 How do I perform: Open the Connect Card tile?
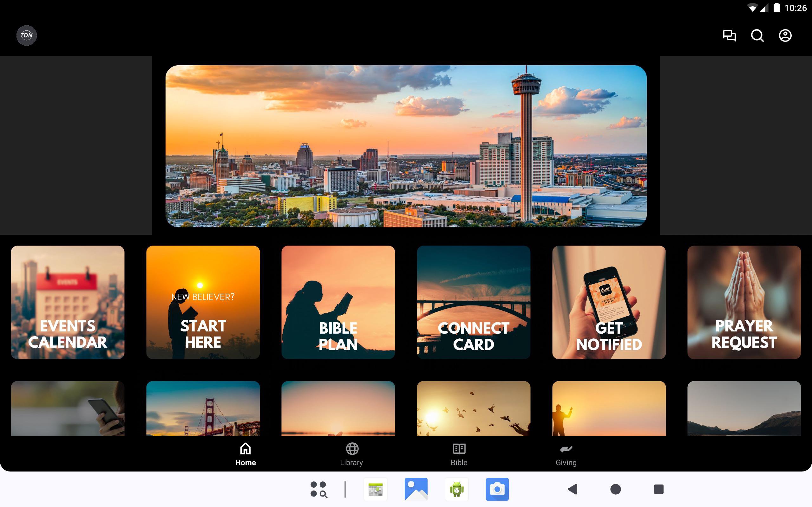click(474, 302)
